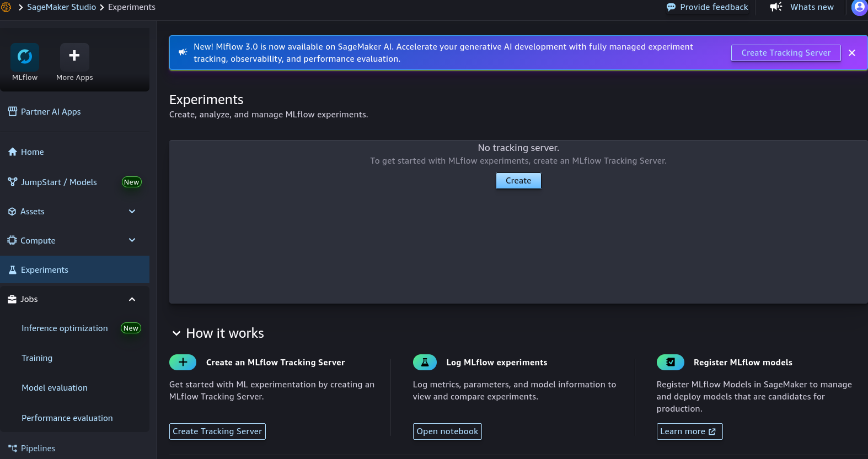
Task: Click the 'Experiments' page heading
Action: [206, 100]
